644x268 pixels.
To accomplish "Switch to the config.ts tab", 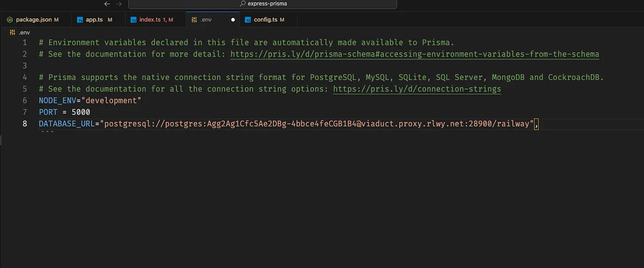I will (x=269, y=20).
